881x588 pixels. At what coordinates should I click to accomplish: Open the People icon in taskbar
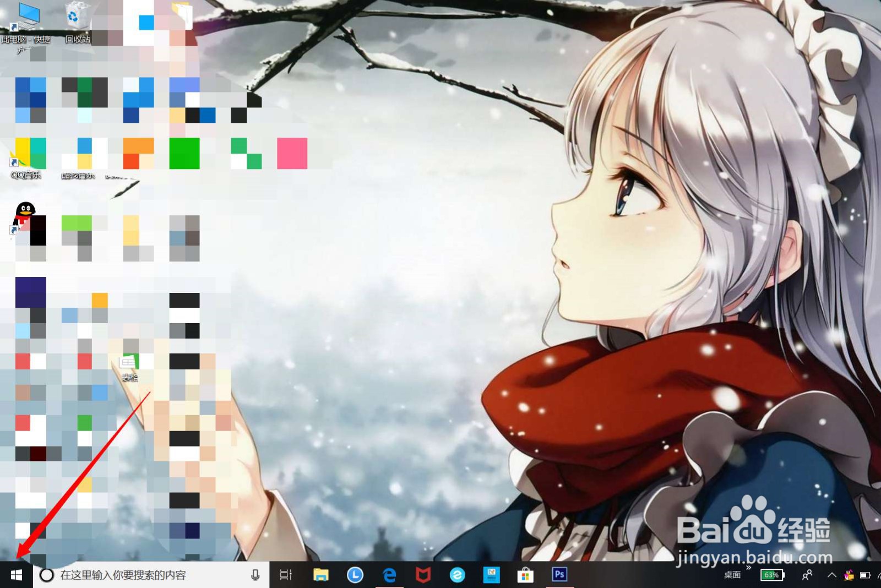click(x=807, y=575)
